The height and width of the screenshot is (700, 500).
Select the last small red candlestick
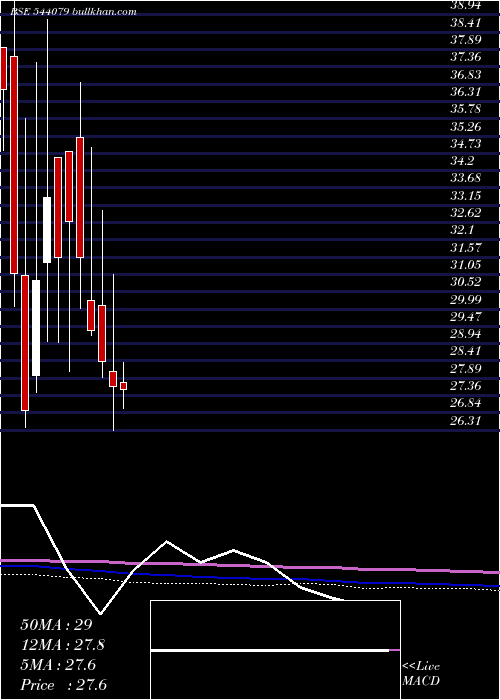[123, 386]
